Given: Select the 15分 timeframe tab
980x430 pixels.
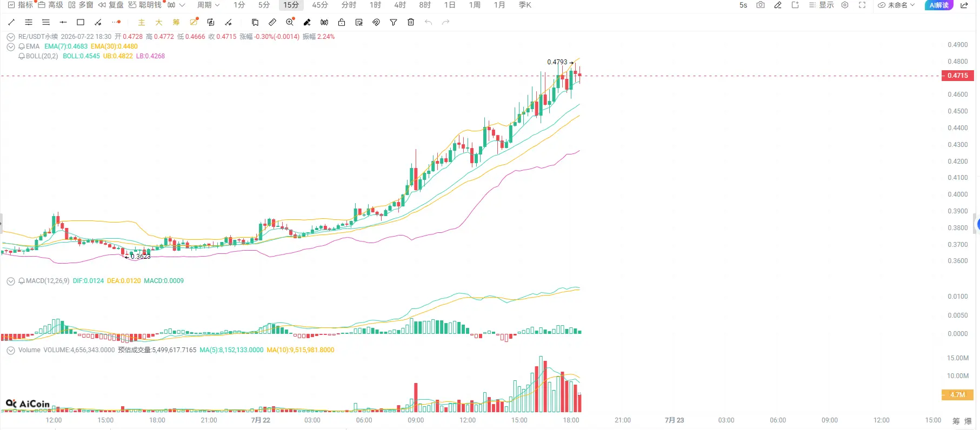Looking at the screenshot, I should [x=291, y=5].
